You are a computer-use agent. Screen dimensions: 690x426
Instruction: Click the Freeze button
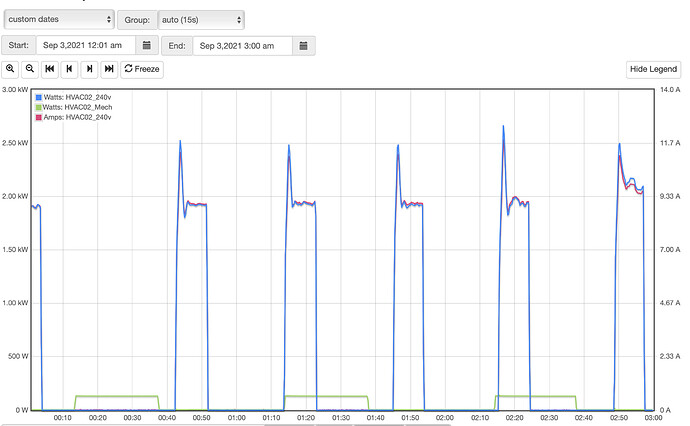pyautogui.click(x=142, y=69)
